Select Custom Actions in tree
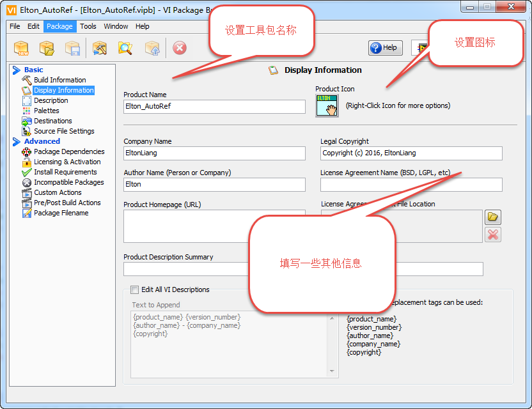The width and height of the screenshot is (532, 409). (x=58, y=192)
